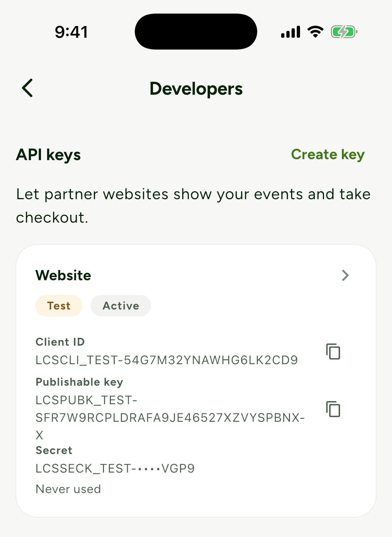Screen dimensions: 392x537
Task: Tap the partner websites description text
Action: [x=193, y=206]
